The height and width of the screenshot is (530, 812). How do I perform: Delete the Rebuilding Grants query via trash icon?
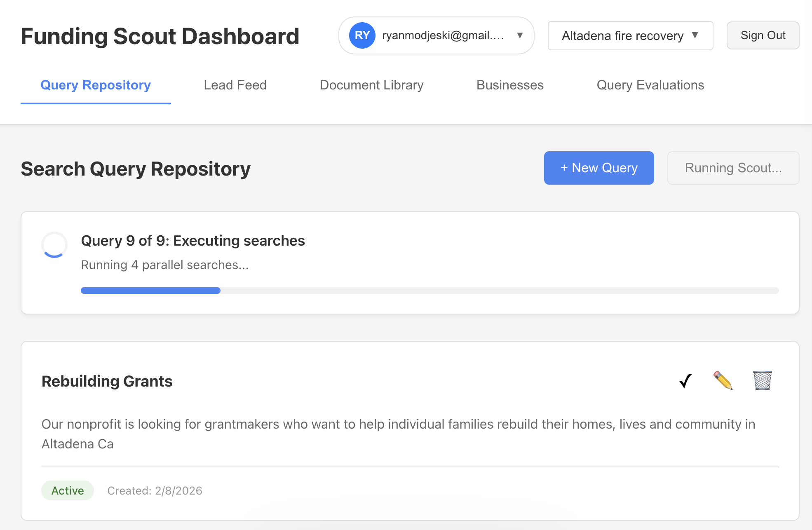[762, 381]
